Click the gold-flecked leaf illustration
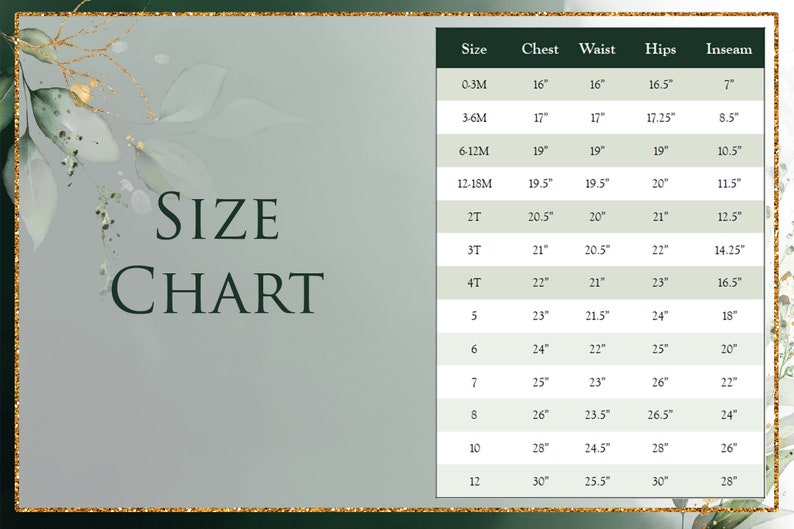The width and height of the screenshot is (794, 529). click(74, 119)
